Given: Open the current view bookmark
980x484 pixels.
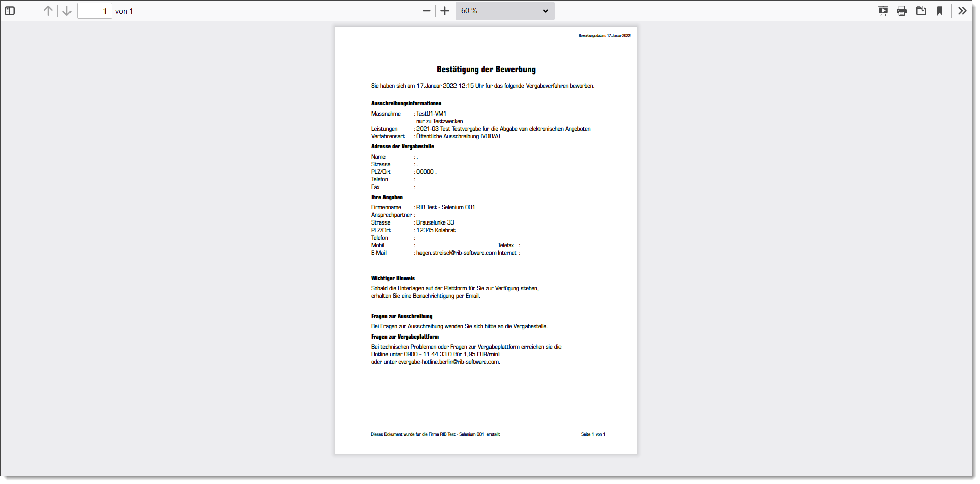Looking at the screenshot, I should click(x=940, y=11).
